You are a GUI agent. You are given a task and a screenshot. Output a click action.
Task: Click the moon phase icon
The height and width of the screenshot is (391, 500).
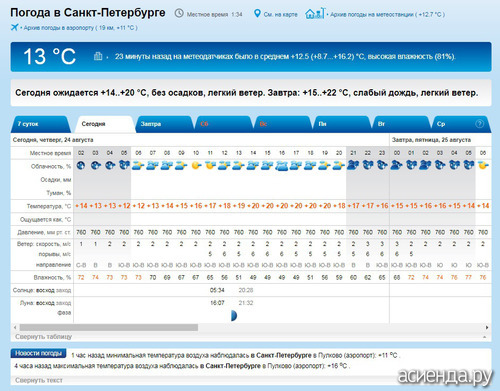tap(234, 315)
